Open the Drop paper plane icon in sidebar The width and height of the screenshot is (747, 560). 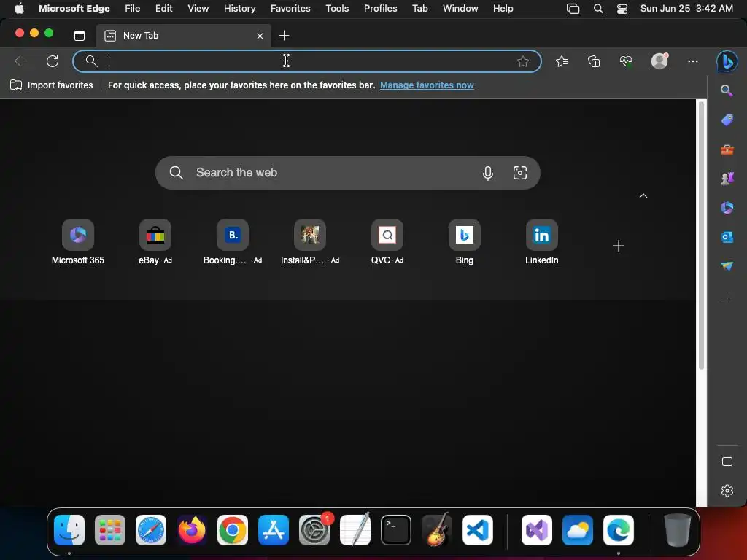tap(727, 265)
